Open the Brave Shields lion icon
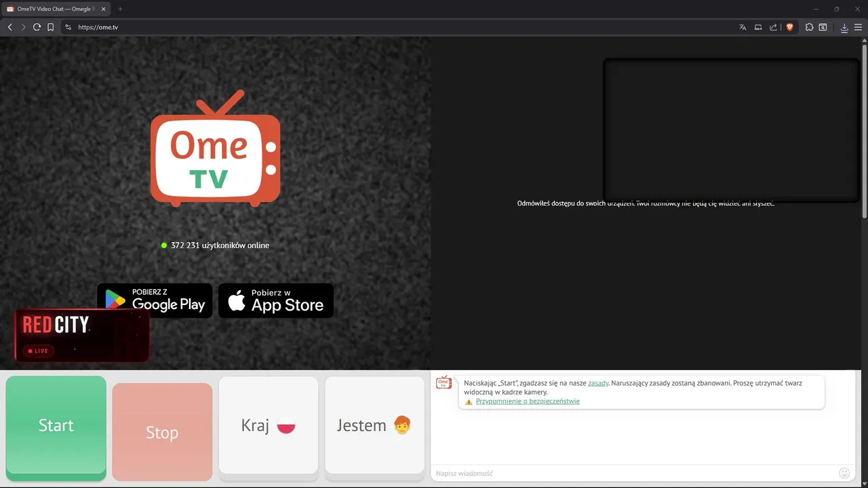 pyautogui.click(x=789, y=27)
